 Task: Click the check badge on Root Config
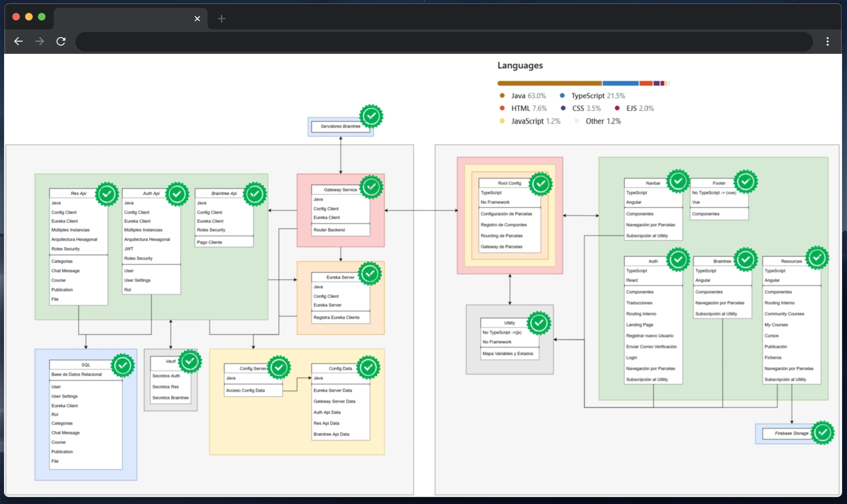click(541, 184)
